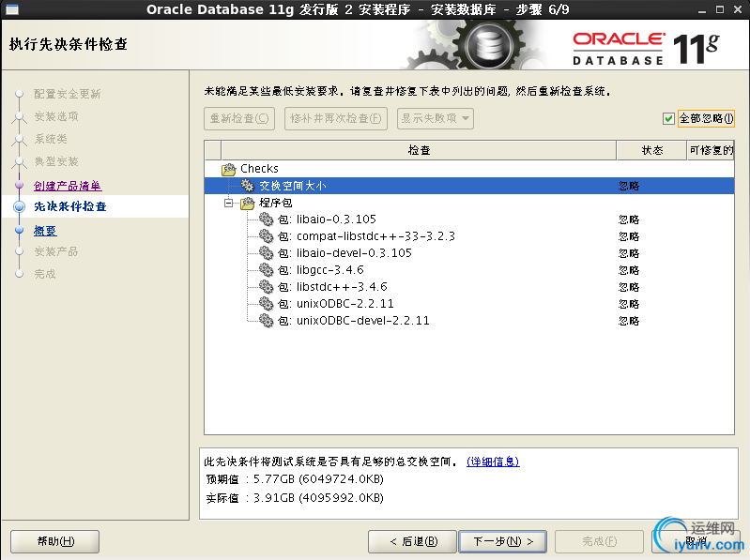This screenshot has height=560, width=750.
Task: Click the 完成(F) button
Action: [x=599, y=541]
